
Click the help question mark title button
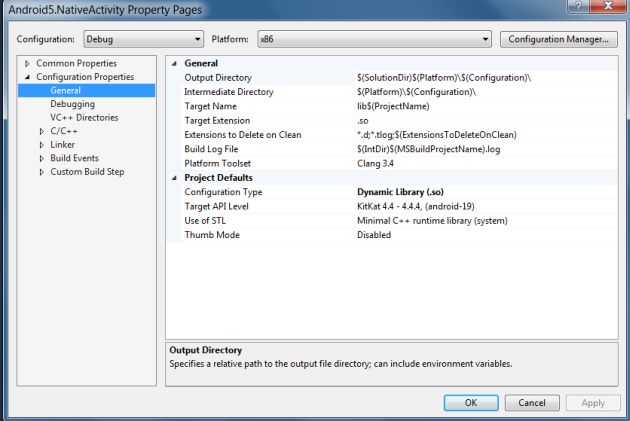579,6
